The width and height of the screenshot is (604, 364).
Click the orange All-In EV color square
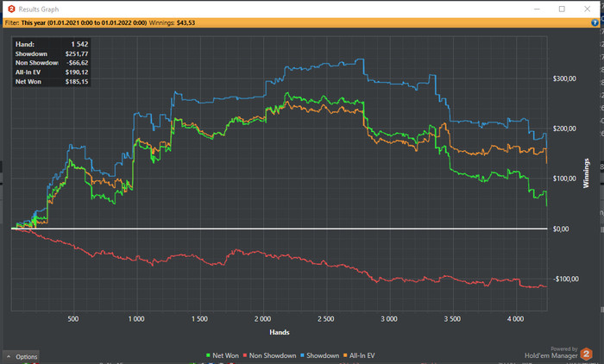[345, 355]
